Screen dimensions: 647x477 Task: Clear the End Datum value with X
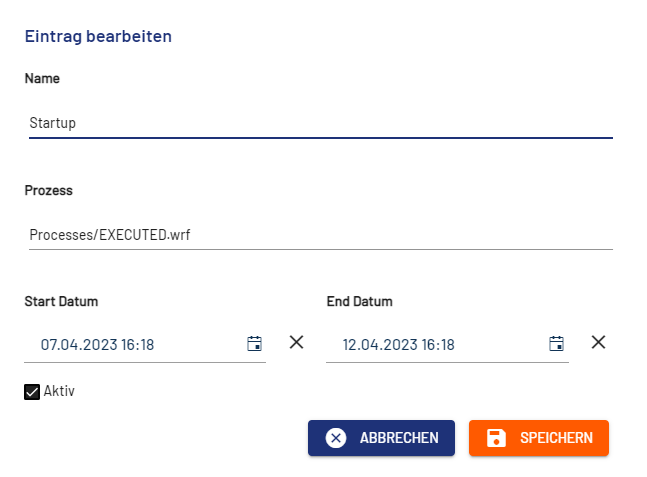tap(598, 342)
